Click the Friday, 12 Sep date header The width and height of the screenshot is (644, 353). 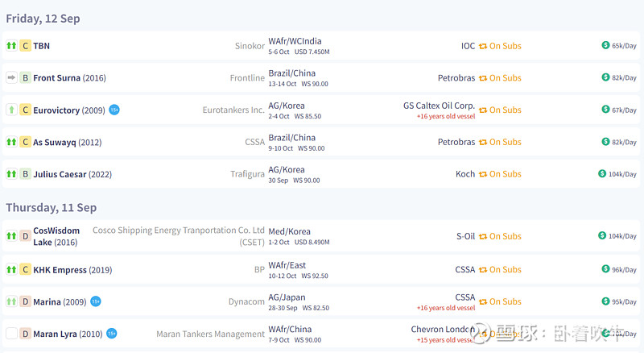(x=43, y=19)
